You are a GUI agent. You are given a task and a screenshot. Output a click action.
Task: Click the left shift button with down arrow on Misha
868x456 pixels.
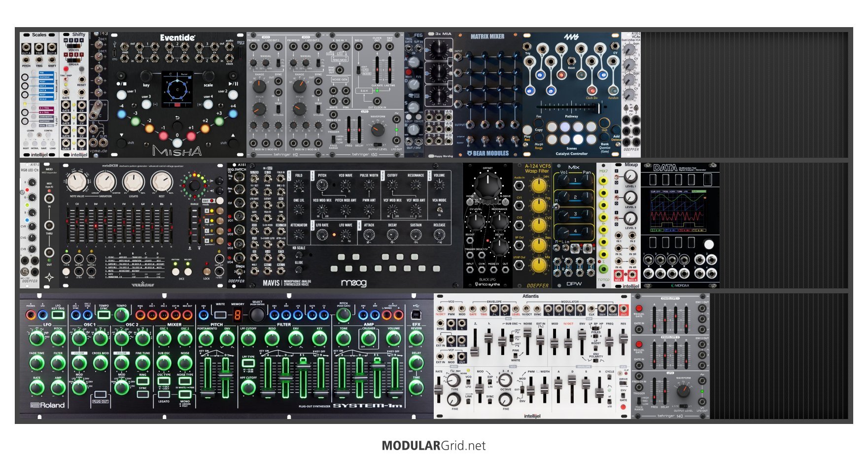point(121,142)
